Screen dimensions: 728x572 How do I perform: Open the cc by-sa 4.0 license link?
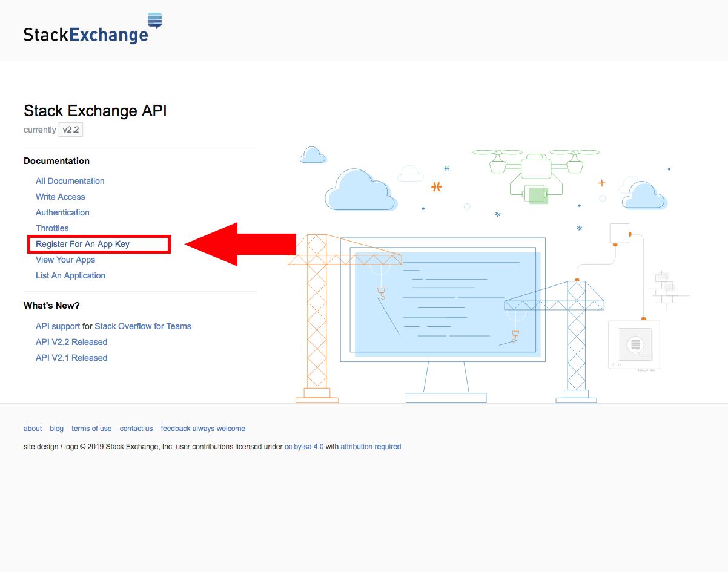coord(304,447)
